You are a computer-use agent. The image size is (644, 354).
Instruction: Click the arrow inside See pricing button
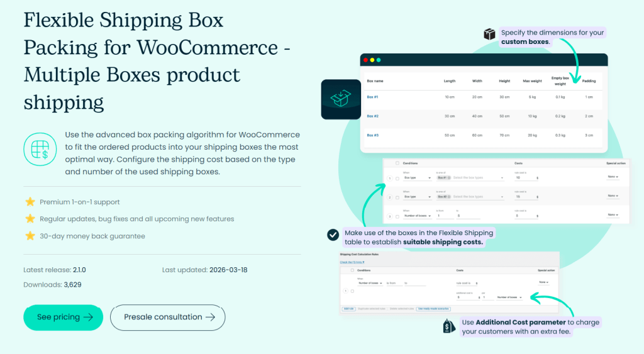point(88,317)
